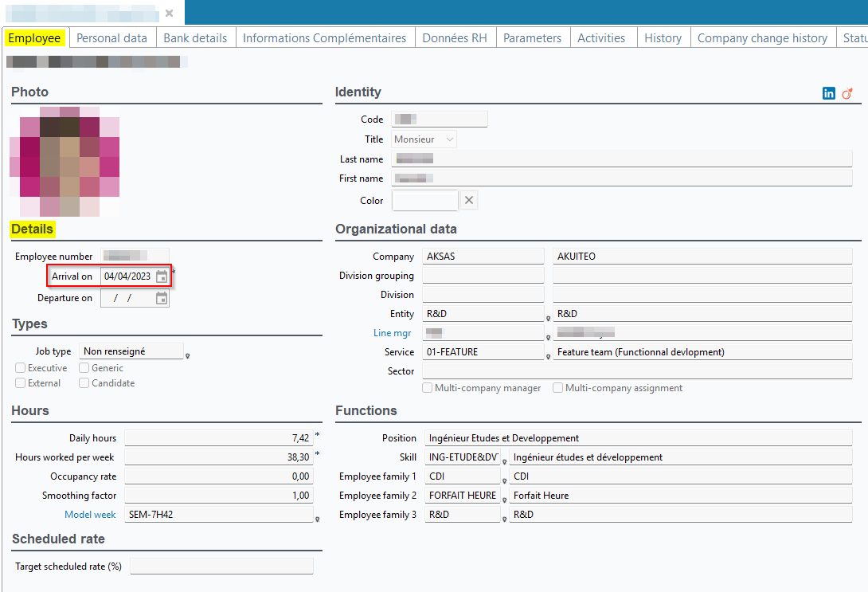Follow the Line mgr link
The height and width of the screenshot is (592, 868).
pos(393,333)
